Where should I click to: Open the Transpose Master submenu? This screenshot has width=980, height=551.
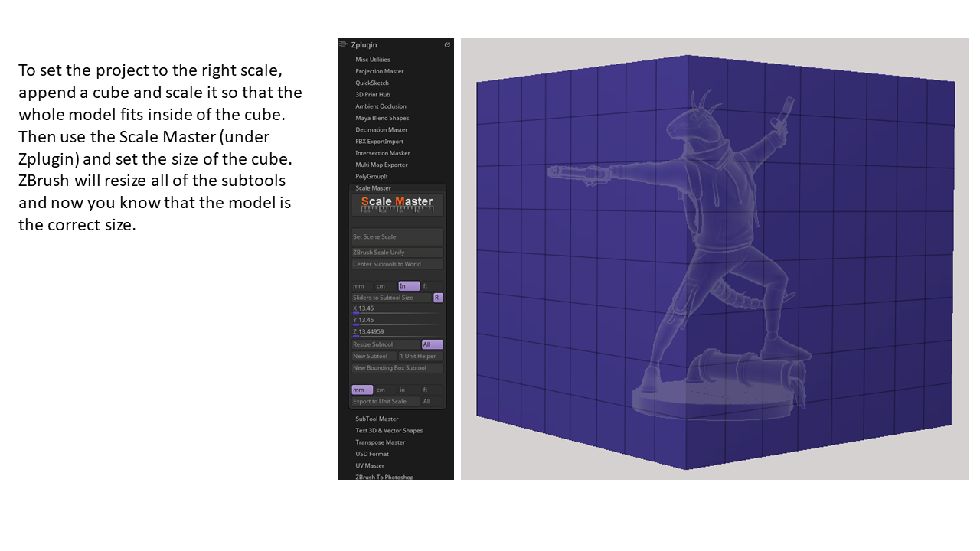coord(381,442)
